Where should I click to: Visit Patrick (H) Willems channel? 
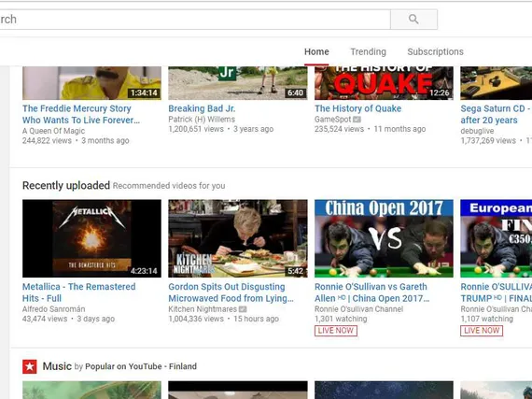202,120
